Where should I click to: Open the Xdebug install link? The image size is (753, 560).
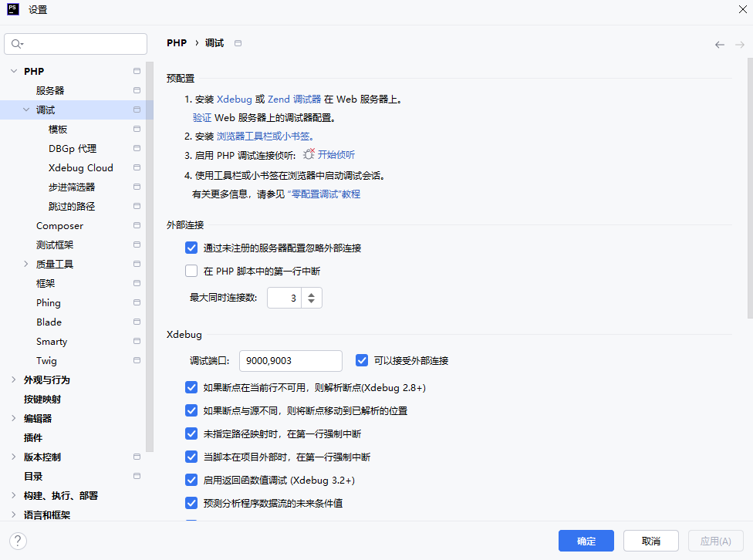235,99
